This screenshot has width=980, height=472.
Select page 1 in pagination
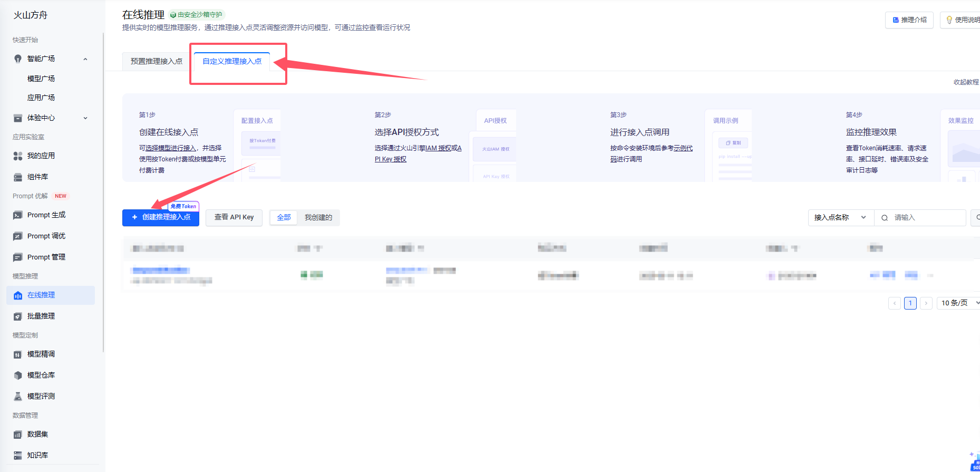(x=910, y=303)
